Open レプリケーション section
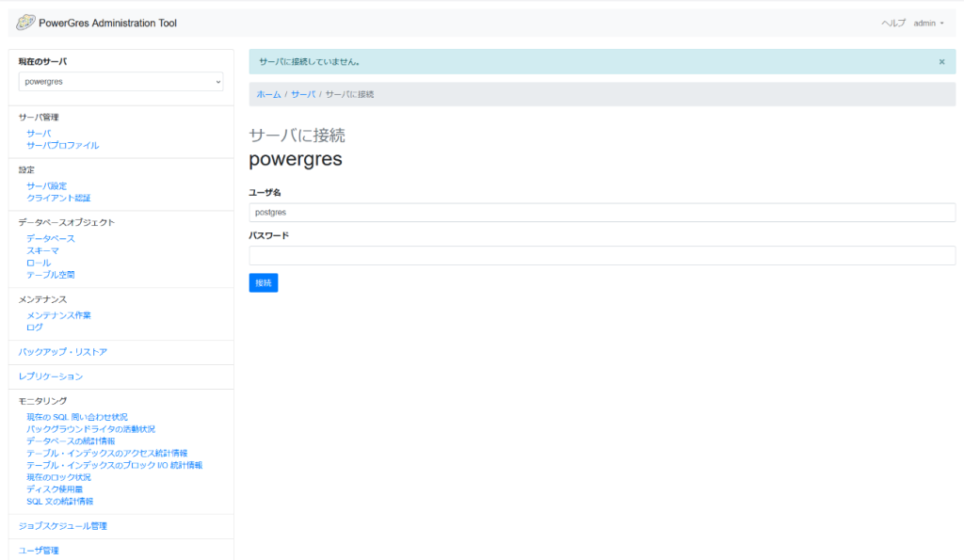The height and width of the screenshot is (560, 964). pos(51,376)
